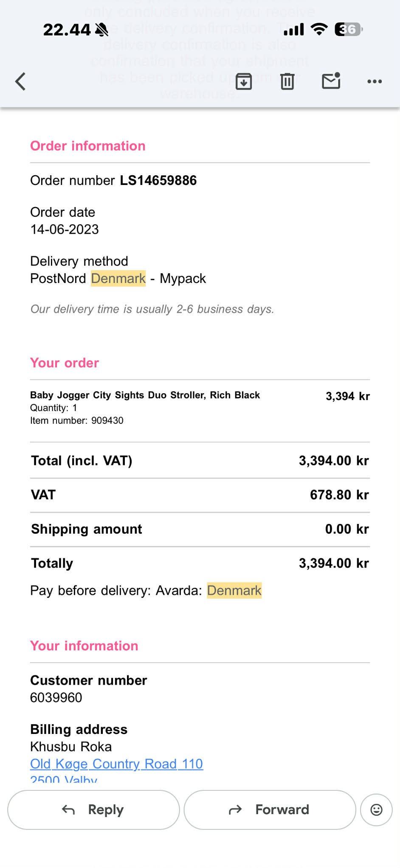Screen dimensions: 400x868
Task: Mark email as unread envelope icon
Action: coord(331,81)
